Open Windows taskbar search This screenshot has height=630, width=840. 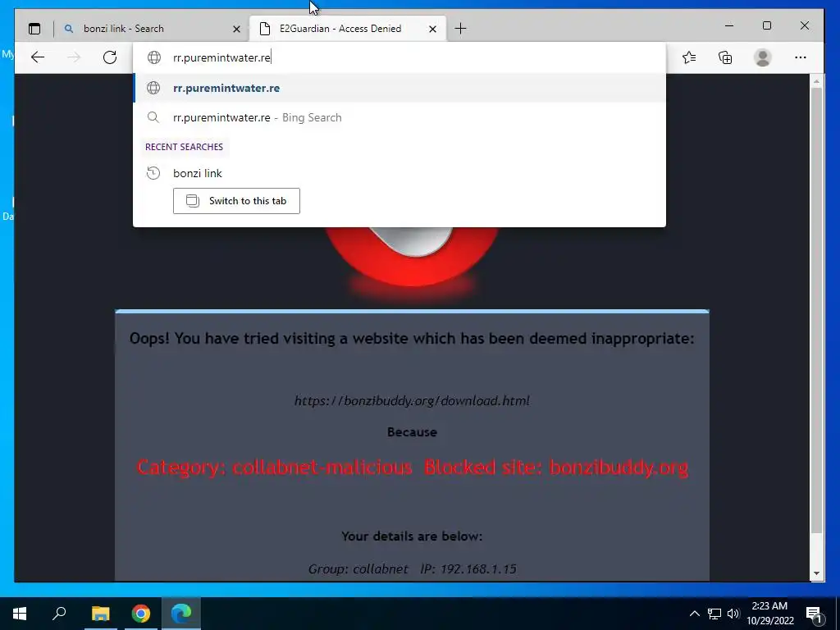[59, 614]
